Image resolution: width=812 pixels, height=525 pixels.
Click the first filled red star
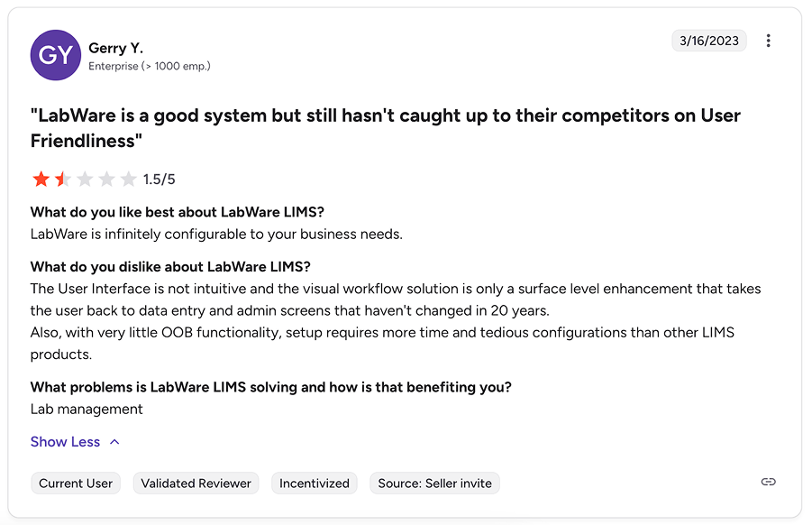tap(41, 179)
